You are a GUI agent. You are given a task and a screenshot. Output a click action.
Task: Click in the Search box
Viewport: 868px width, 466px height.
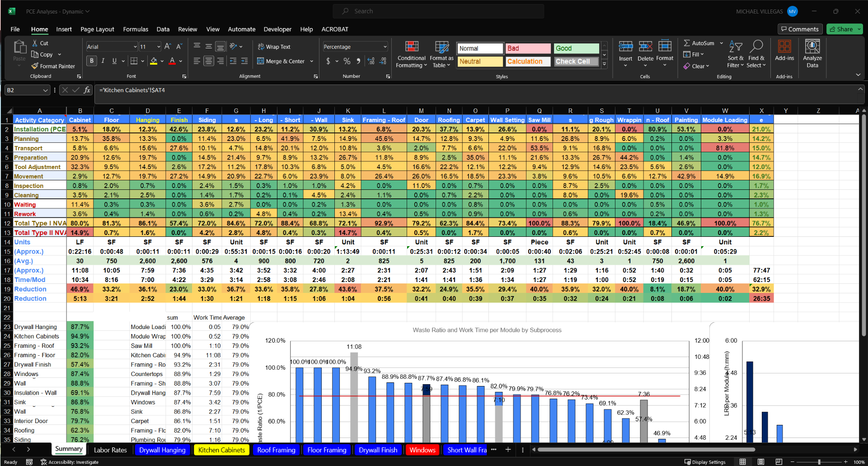click(438, 11)
